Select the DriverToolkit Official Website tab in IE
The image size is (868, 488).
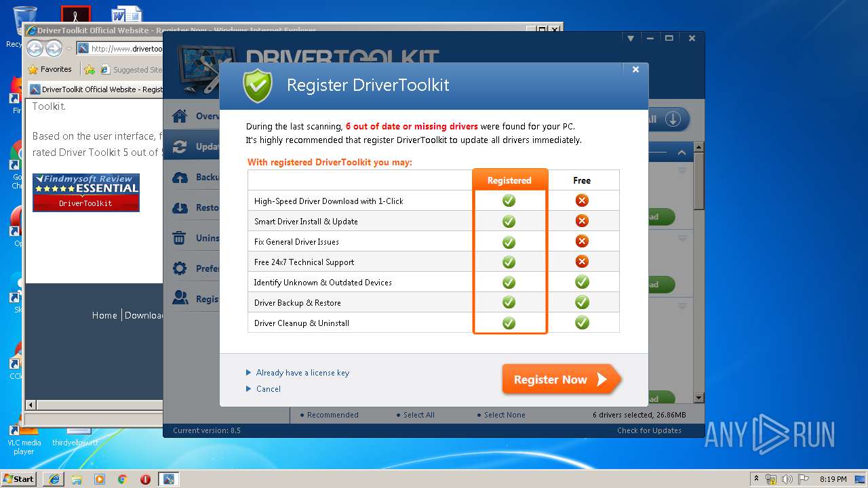tap(96, 89)
